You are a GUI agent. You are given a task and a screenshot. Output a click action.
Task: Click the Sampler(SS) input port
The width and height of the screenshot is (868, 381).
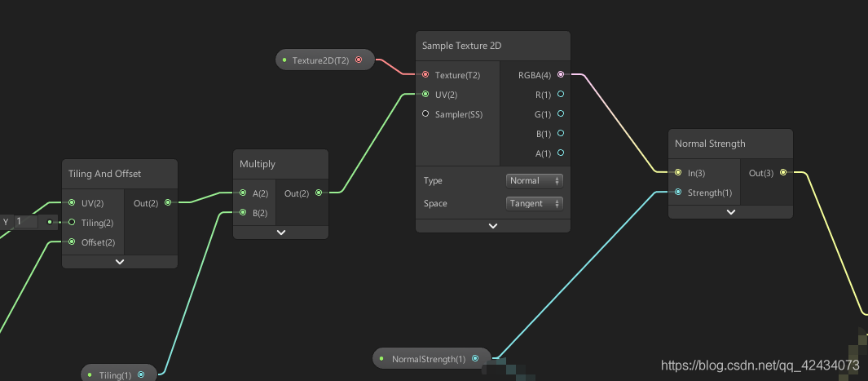pyautogui.click(x=425, y=113)
